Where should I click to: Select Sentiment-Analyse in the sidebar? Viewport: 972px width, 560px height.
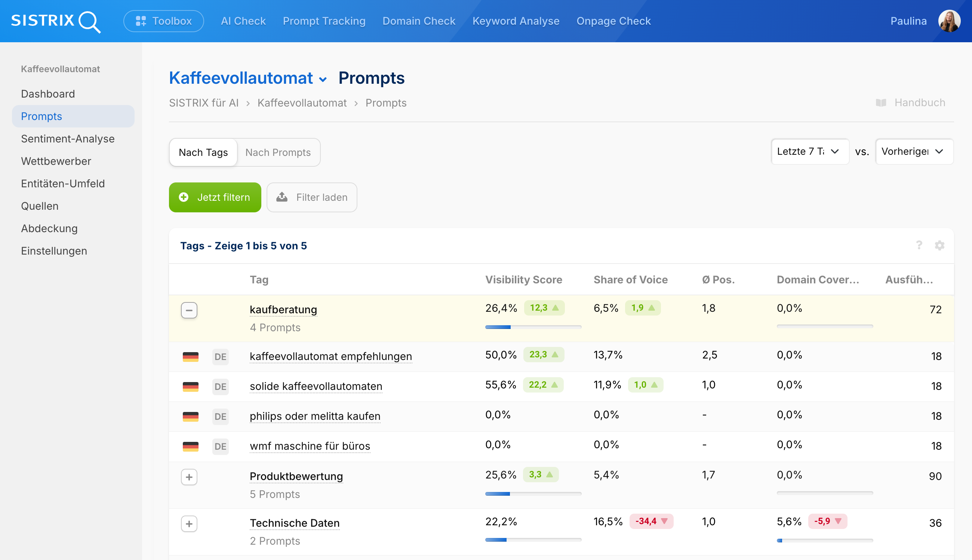pyautogui.click(x=68, y=139)
